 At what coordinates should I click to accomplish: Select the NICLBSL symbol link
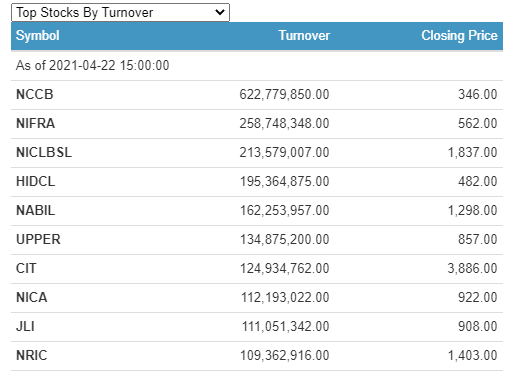[x=44, y=153]
